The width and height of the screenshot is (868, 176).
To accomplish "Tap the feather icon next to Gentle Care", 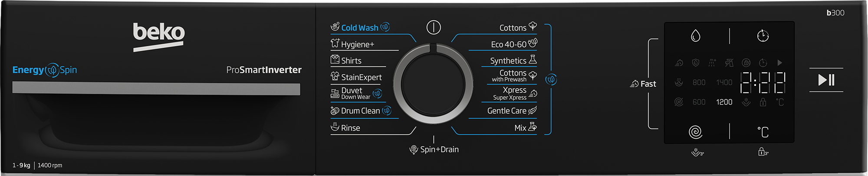I will coord(533,110).
